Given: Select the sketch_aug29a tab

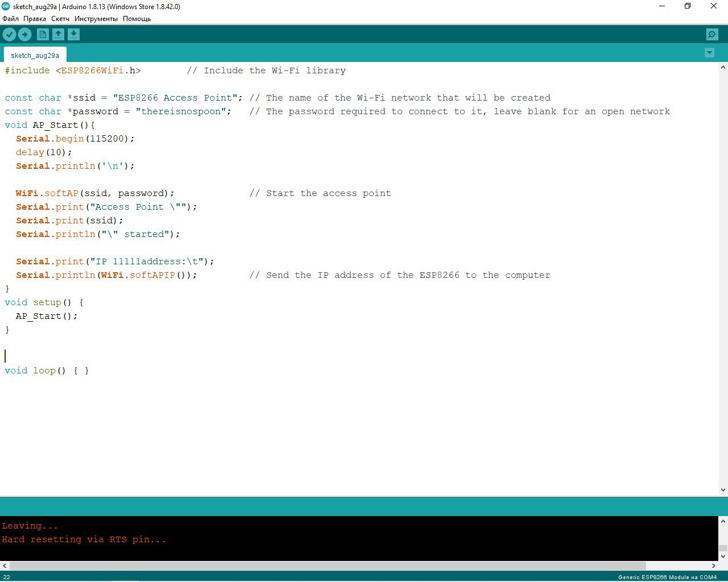Looking at the screenshot, I should (35, 55).
